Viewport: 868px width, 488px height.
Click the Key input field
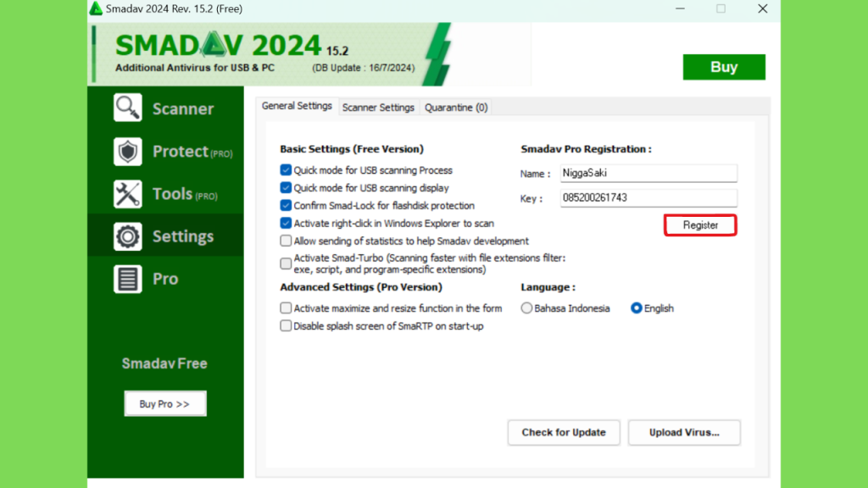tap(648, 198)
